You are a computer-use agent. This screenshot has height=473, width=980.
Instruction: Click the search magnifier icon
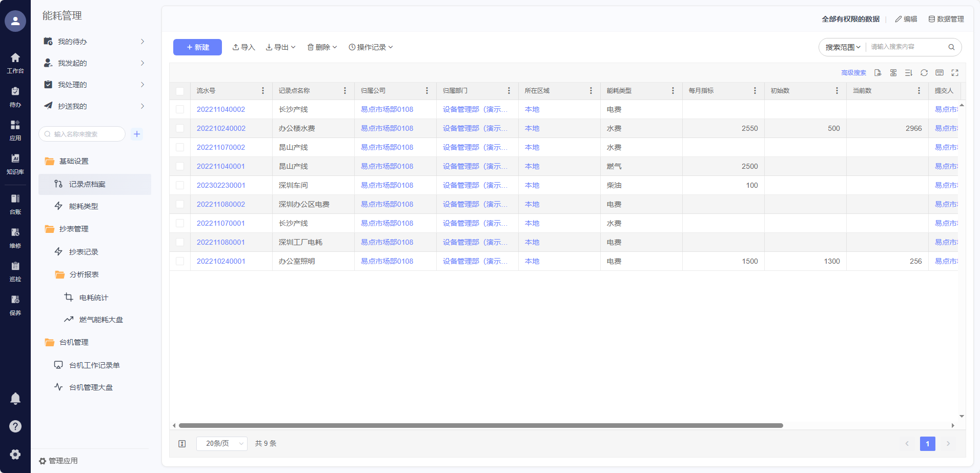tap(951, 47)
